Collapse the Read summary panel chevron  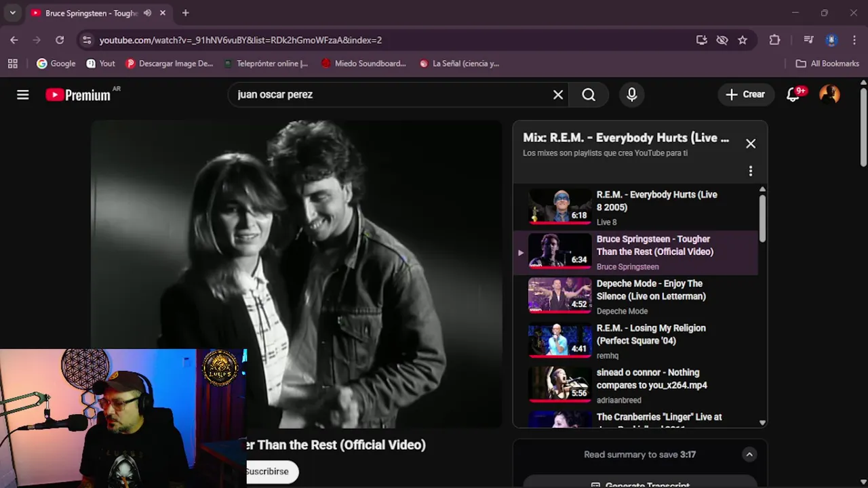click(749, 455)
